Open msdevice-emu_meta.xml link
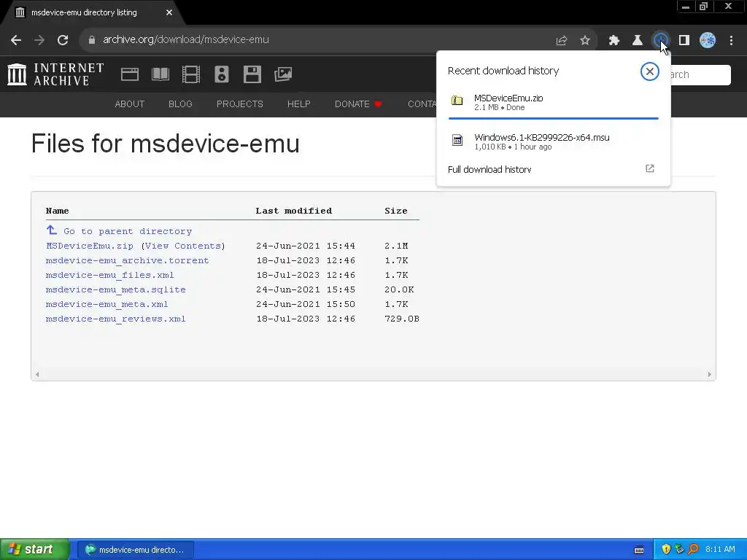This screenshot has width=747, height=560. pyautogui.click(x=107, y=304)
